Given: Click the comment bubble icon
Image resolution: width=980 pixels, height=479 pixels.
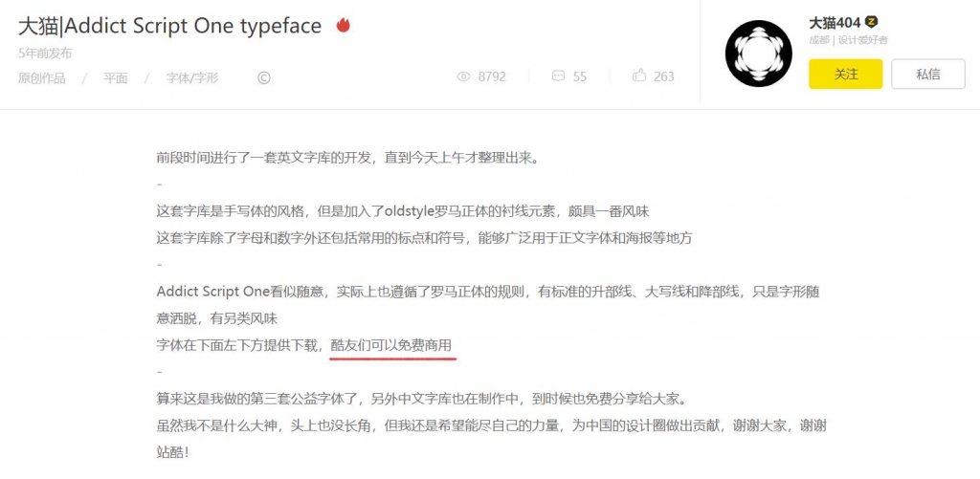Looking at the screenshot, I should pyautogui.click(x=558, y=76).
